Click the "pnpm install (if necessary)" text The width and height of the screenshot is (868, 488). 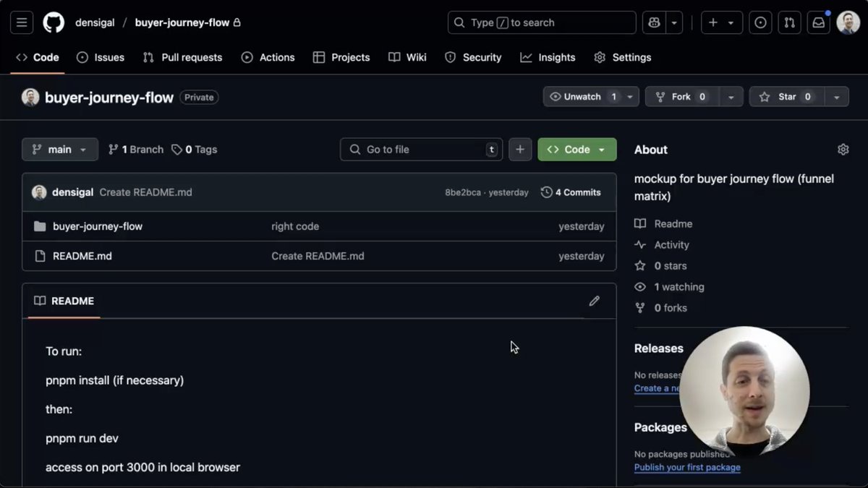[x=114, y=380]
